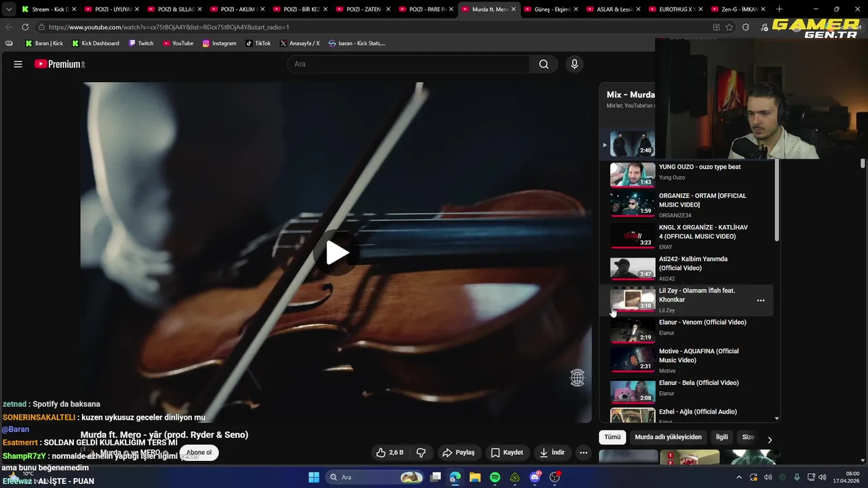Dislike the Murda ft. Mero video

(x=421, y=453)
